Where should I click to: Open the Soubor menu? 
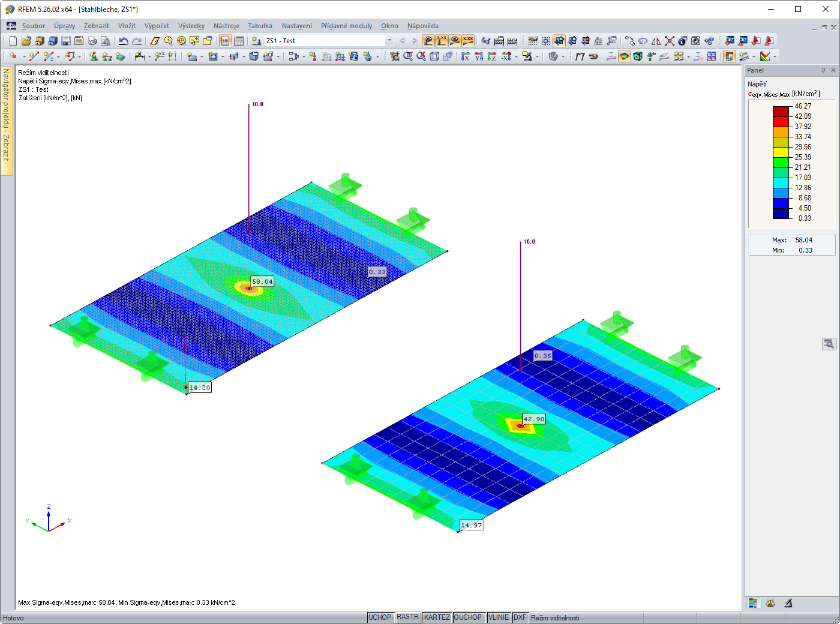click(34, 26)
